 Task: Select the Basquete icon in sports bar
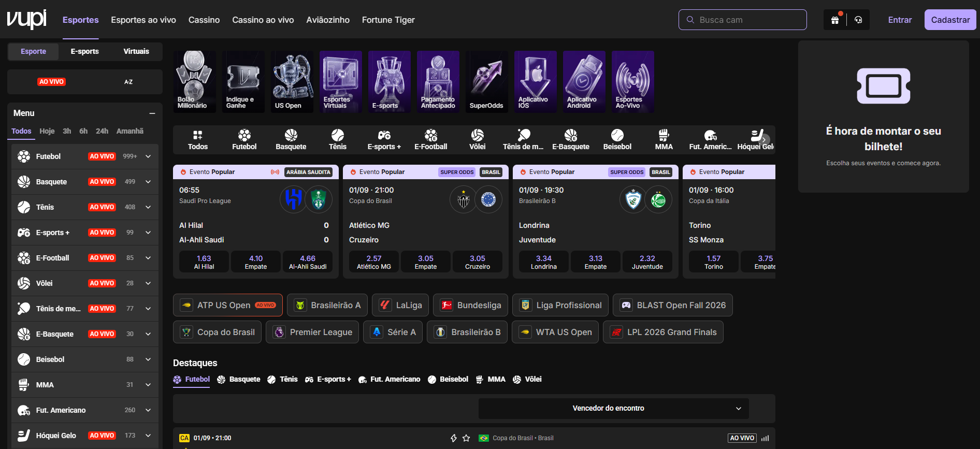[x=291, y=135]
